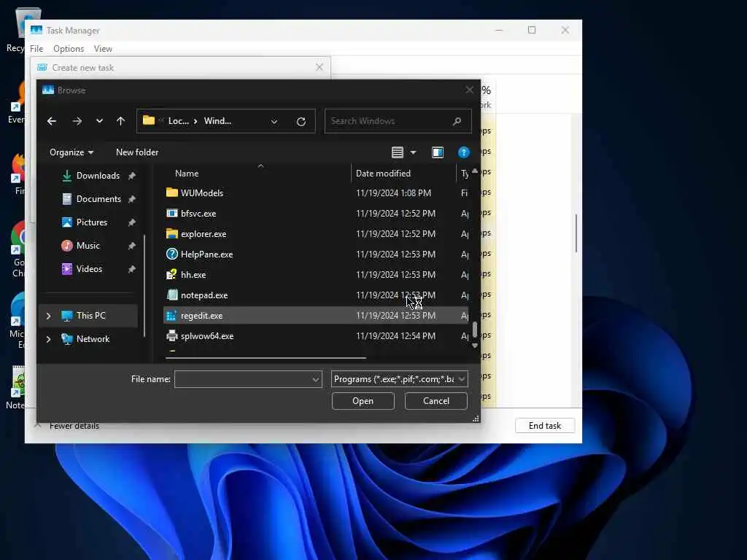Open Music in the sidebar
Image resolution: width=747 pixels, height=560 pixels.
tap(88, 246)
